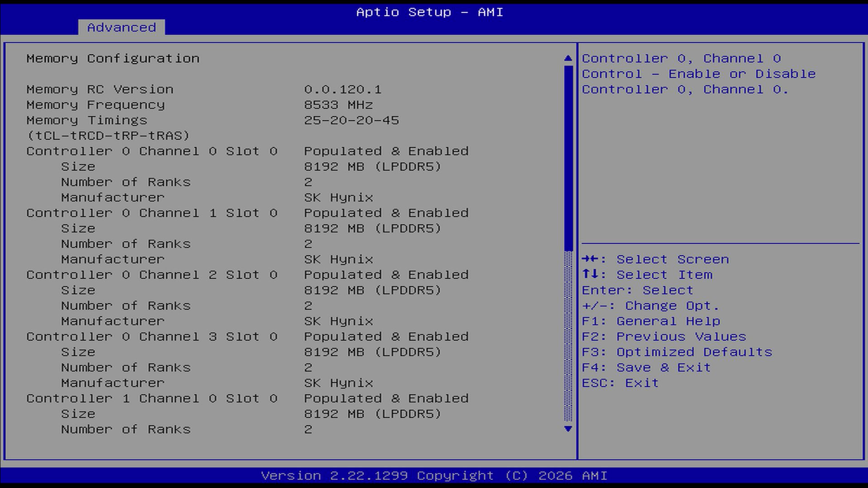Image resolution: width=868 pixels, height=488 pixels.
Task: Select Controller 0 Channel 0 Slot 0 entry
Action: pos(152,151)
